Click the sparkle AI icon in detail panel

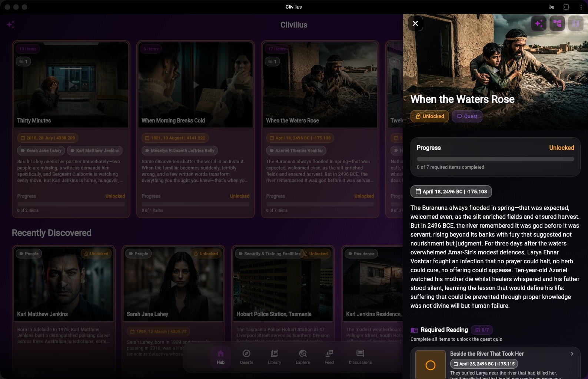point(539,24)
